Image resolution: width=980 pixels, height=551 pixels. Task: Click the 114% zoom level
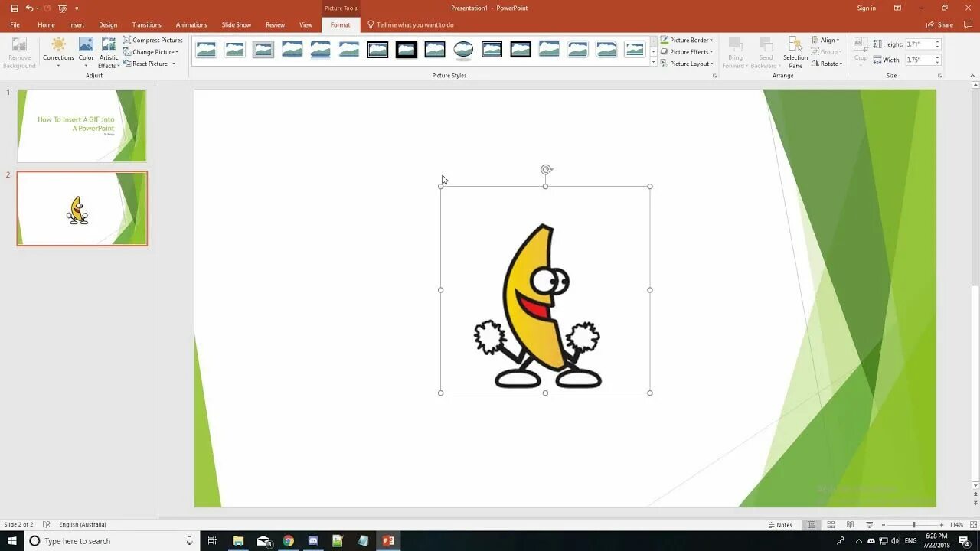click(956, 525)
